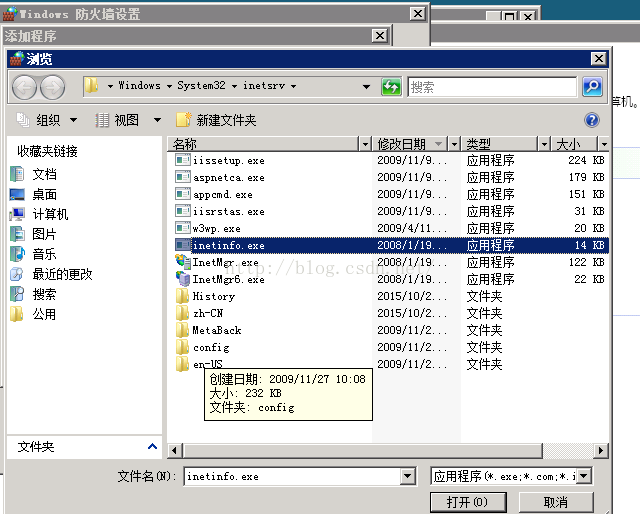Viewport: 640px width, 514px height.
Task: Click the InetMgr6.exe application icon
Action: 182,279
